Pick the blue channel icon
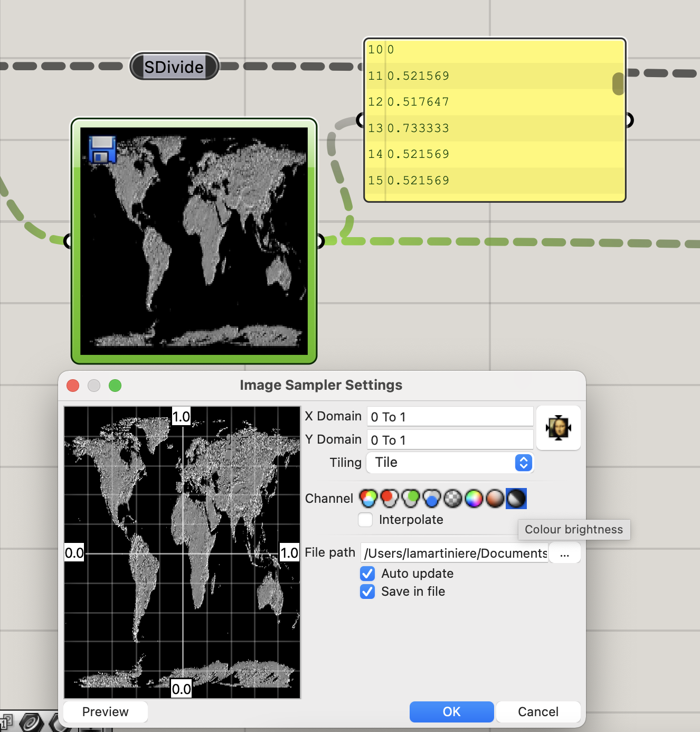Viewport: 700px width, 732px height. point(432,498)
